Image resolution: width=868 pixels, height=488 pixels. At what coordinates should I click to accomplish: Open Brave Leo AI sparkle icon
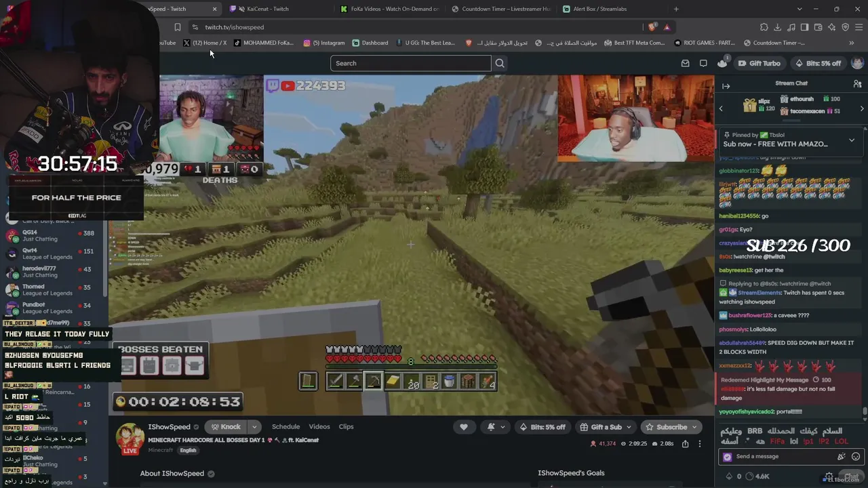[831, 27]
